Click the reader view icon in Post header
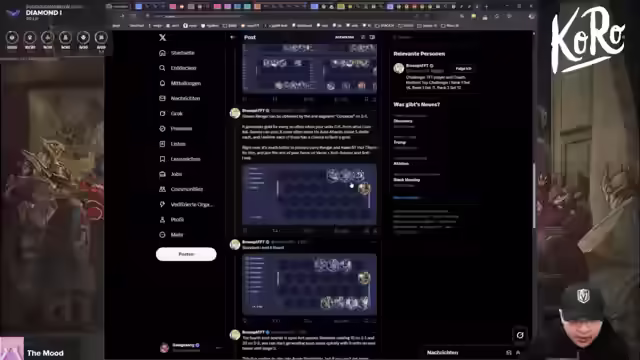This screenshot has width=640, height=360. tap(363, 37)
